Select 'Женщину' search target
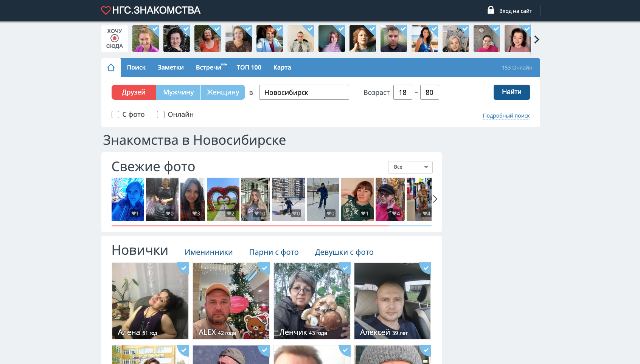The image size is (640, 364). click(223, 92)
